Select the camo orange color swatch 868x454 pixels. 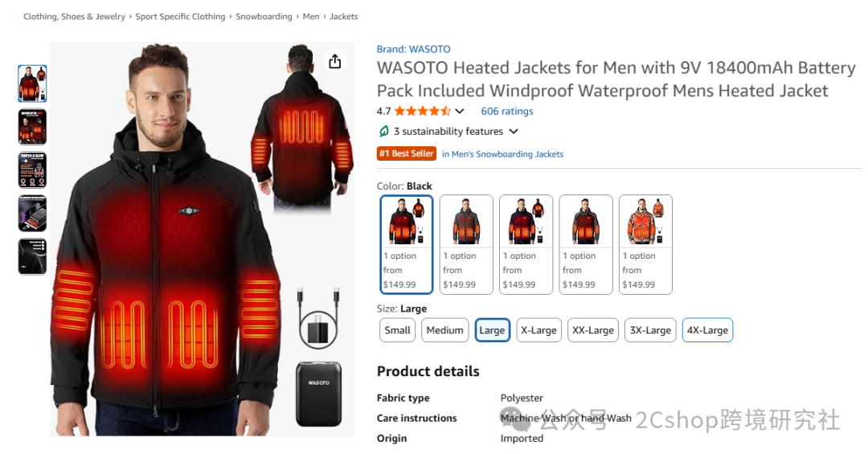(x=645, y=244)
